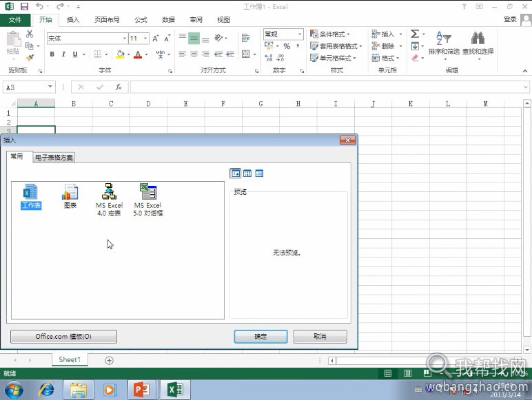
Task: Switch to 数据 ribbon tab
Action: (168, 20)
